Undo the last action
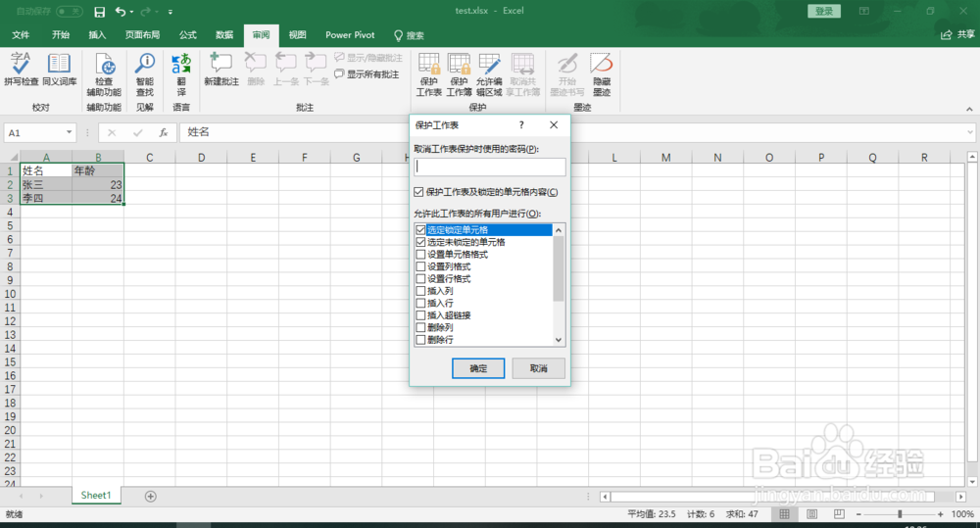Image resolution: width=980 pixels, height=528 pixels. point(120,11)
